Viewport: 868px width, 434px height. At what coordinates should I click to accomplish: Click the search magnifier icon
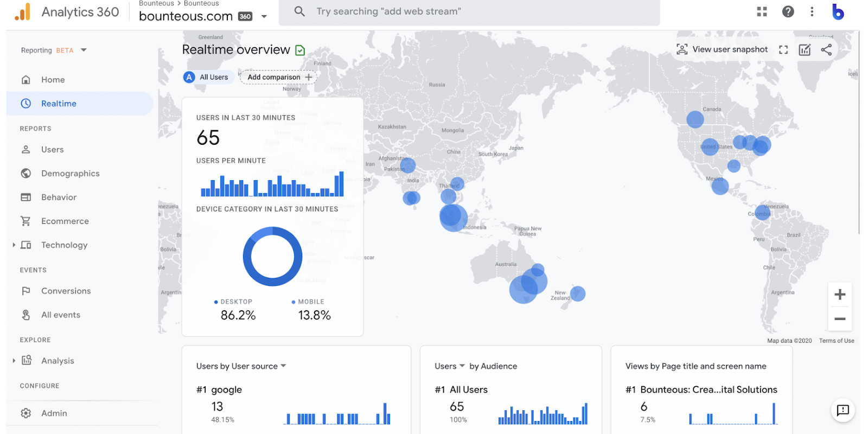click(x=299, y=11)
